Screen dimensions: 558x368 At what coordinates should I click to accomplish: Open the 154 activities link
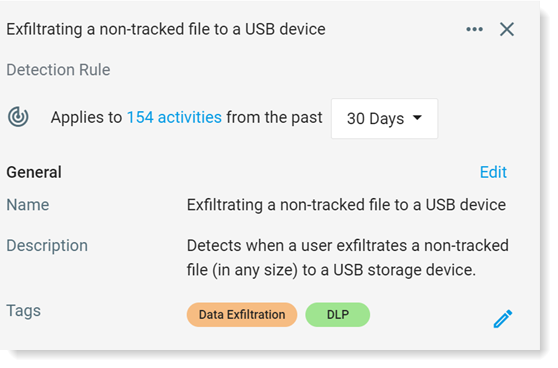click(x=174, y=117)
